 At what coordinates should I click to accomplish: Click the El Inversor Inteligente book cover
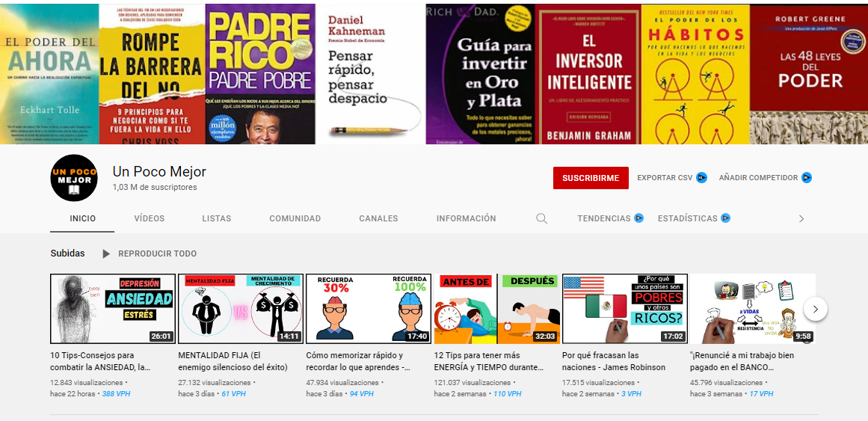click(x=588, y=74)
